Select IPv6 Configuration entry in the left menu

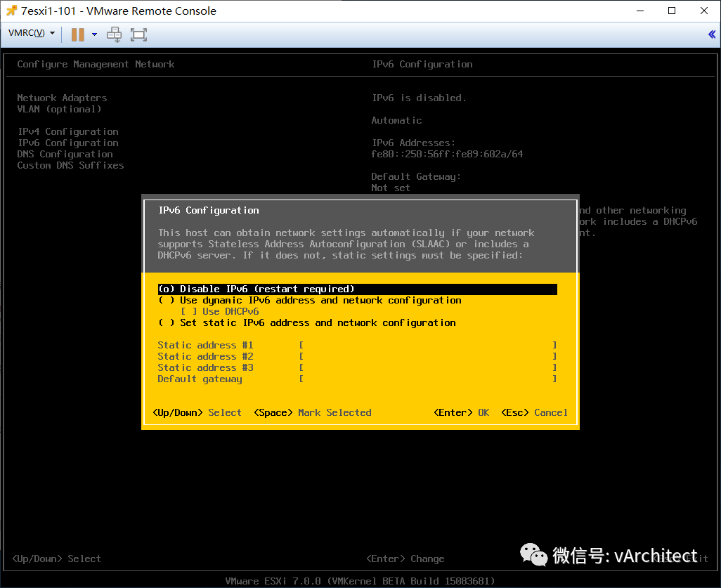68,143
